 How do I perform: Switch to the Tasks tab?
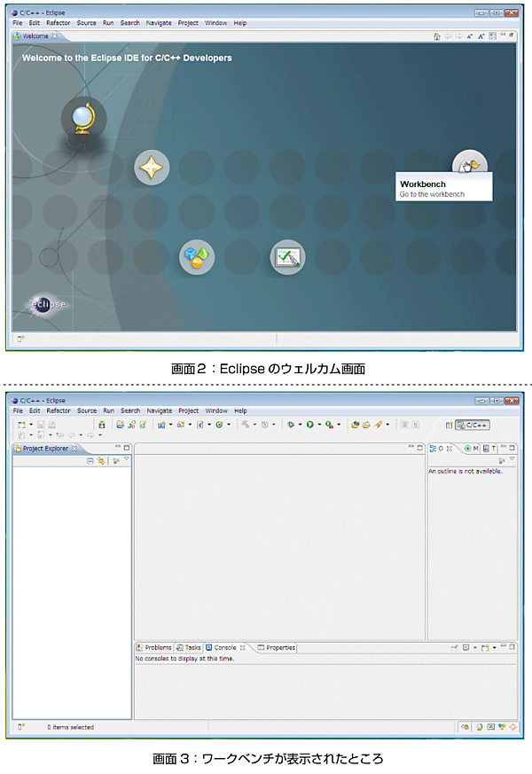[x=189, y=647]
